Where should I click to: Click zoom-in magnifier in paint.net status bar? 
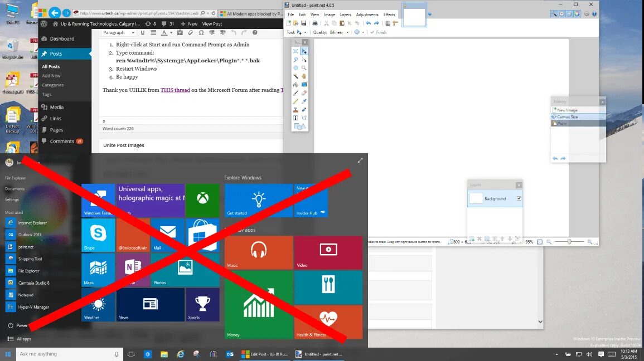click(590, 242)
